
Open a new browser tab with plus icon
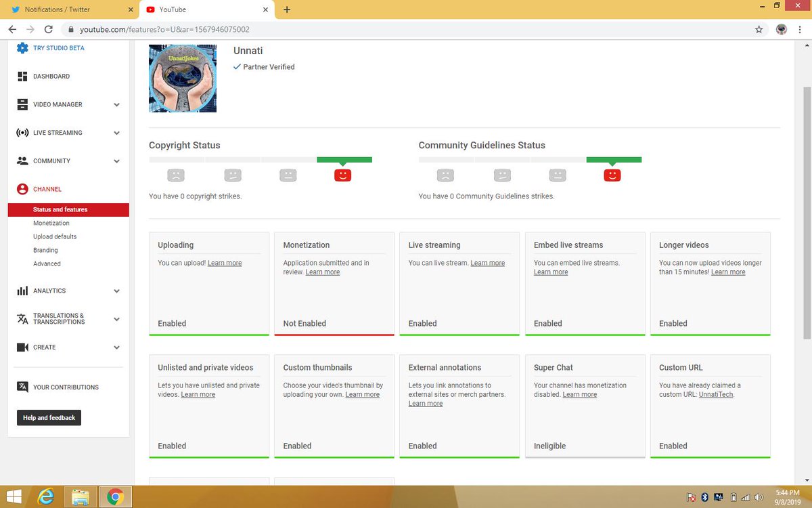[287, 9]
